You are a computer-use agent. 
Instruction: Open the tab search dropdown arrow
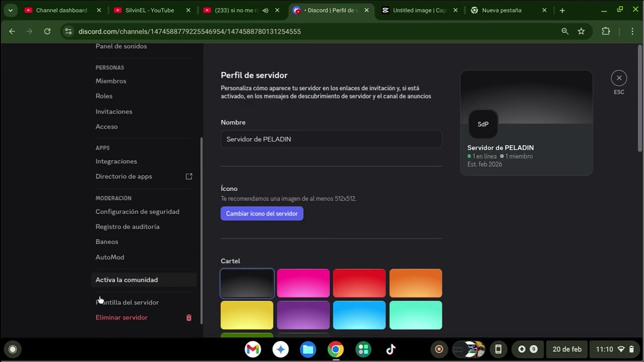(10, 10)
